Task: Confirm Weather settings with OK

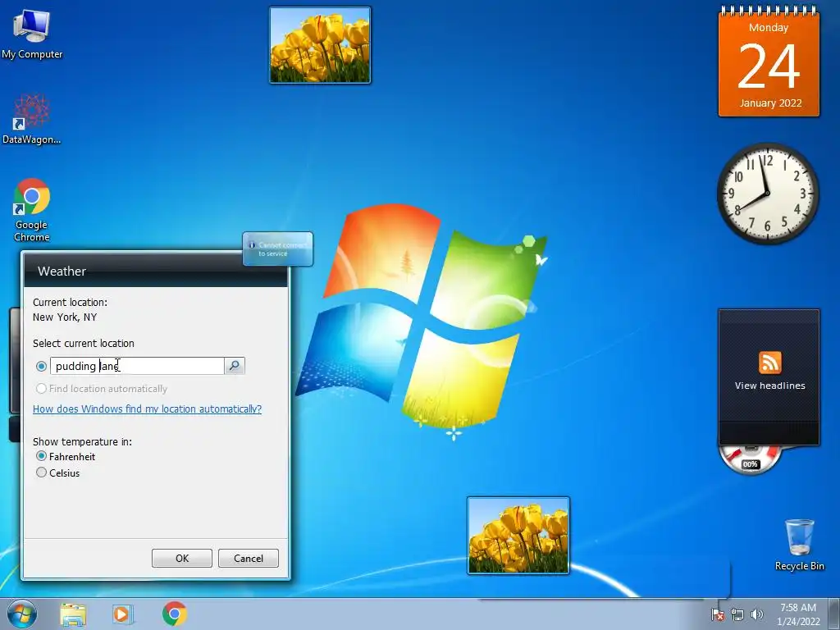Action: [181, 558]
